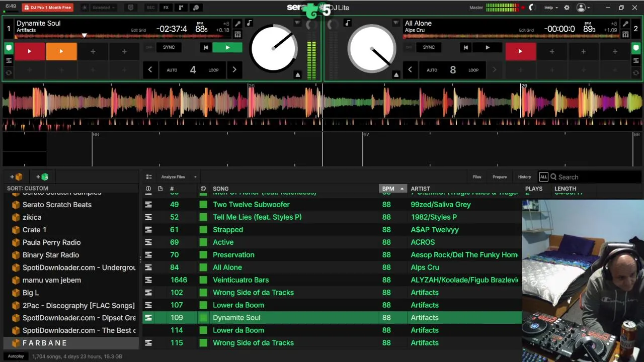Open the platter dropdown on deck 2
Viewport: 644px width, 362px height.
coord(396,23)
